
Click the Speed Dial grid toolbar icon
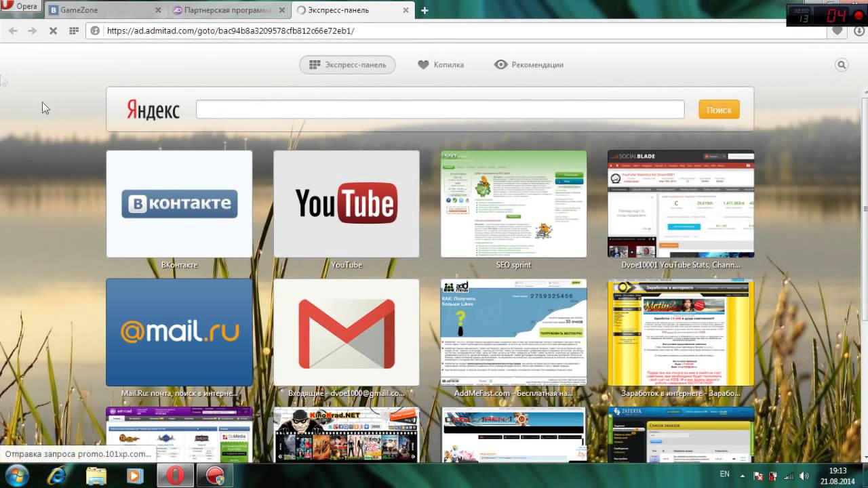tap(74, 30)
